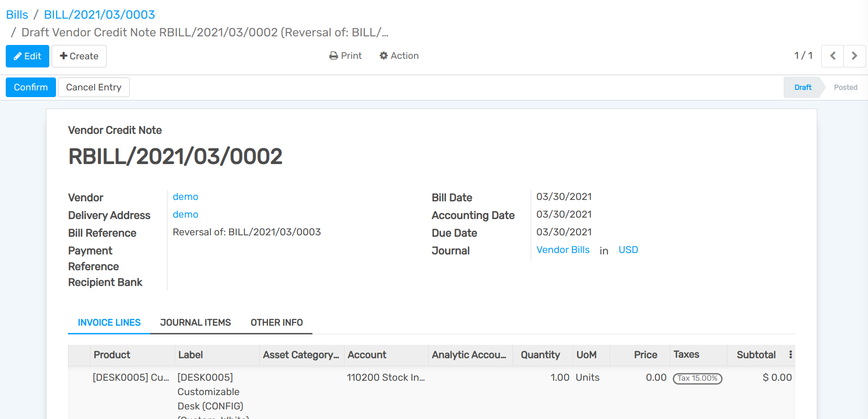Open vendor demo link
The height and width of the screenshot is (419, 868).
click(x=185, y=197)
